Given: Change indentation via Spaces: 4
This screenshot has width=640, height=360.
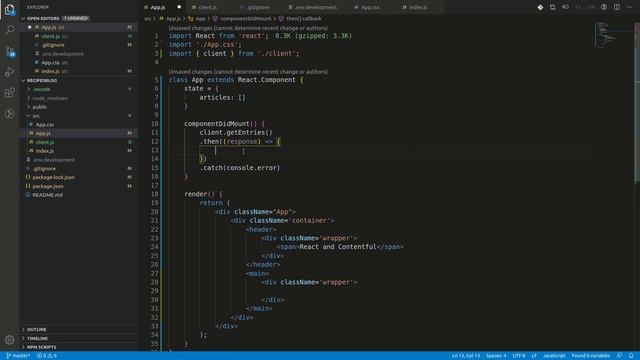Looking at the screenshot, I should (496, 356).
